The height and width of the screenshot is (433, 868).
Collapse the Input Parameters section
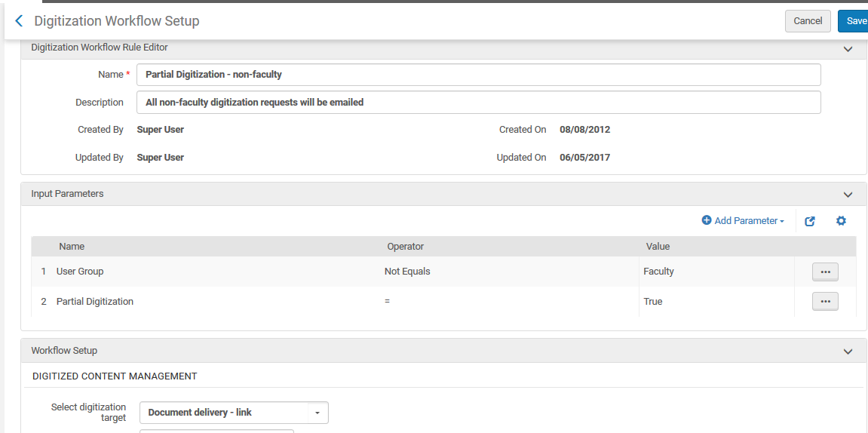[848, 195]
